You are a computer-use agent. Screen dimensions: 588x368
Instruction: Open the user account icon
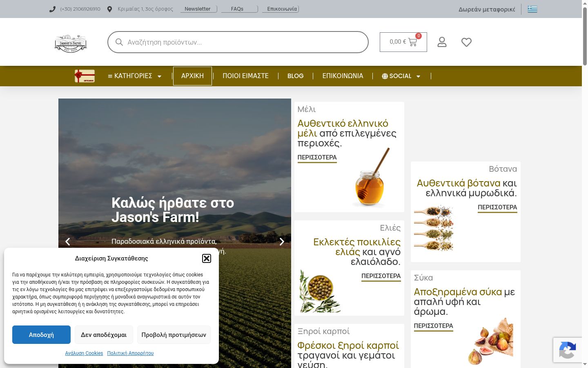pyautogui.click(x=442, y=42)
